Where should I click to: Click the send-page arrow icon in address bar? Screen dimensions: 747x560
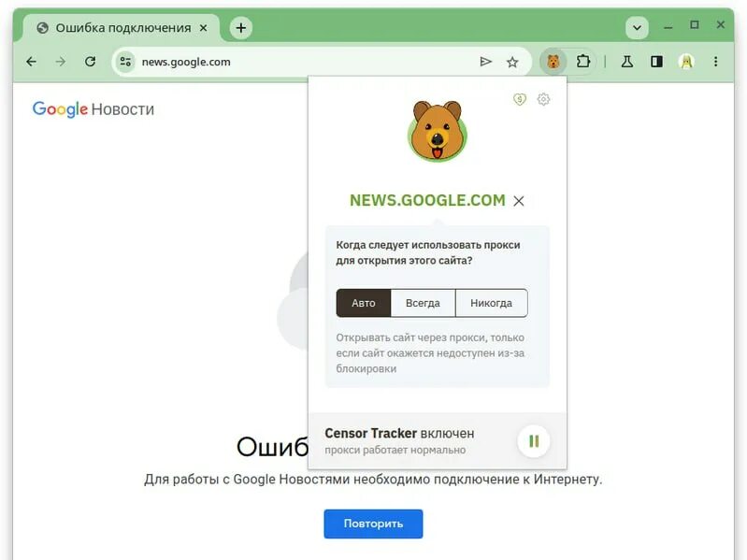485,62
